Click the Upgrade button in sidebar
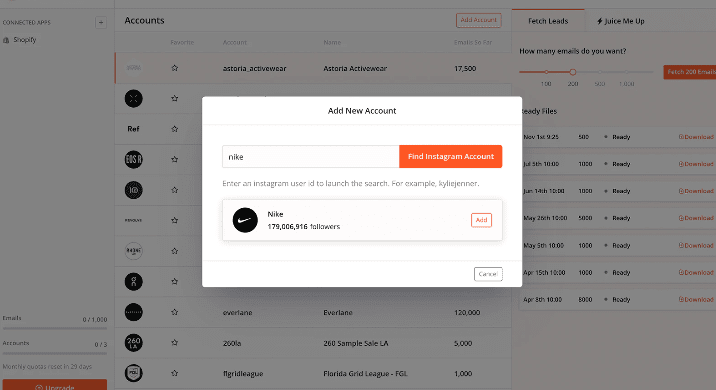Screen dimensions: 716x390 click(55, 385)
